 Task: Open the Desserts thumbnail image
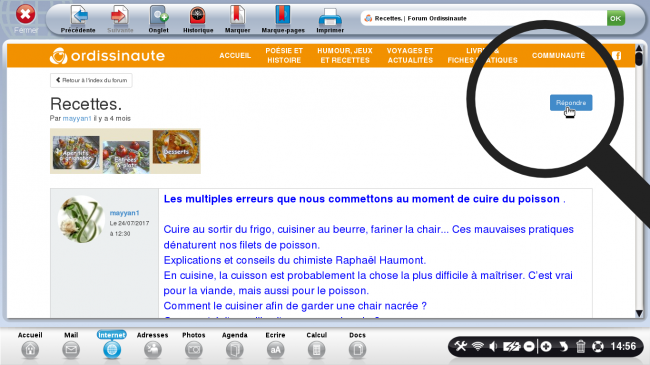coord(176,147)
